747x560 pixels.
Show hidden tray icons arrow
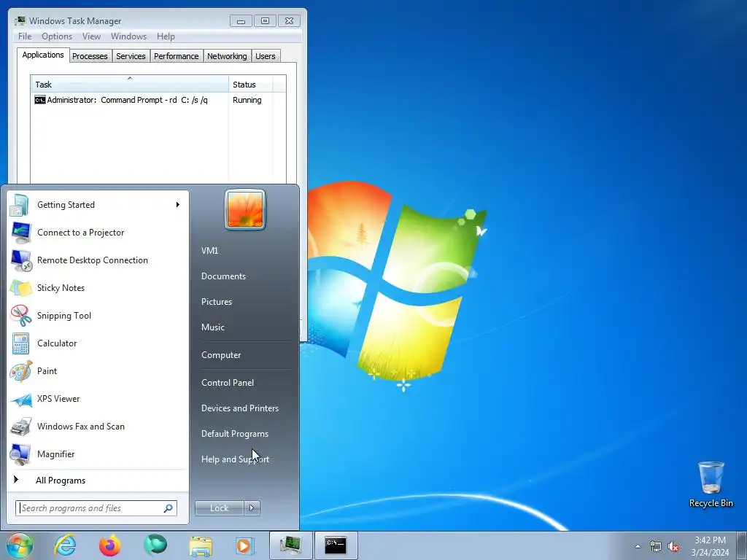point(638,547)
